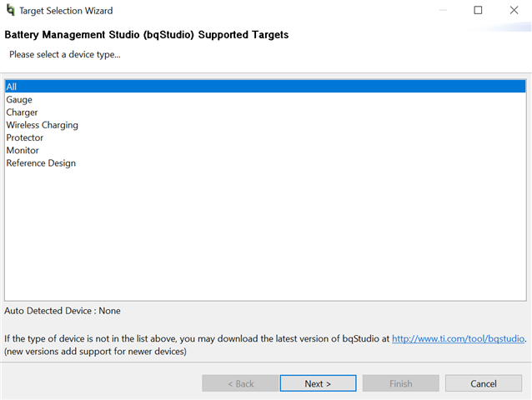This screenshot has height=400, width=532.
Task: Choose the "Protector" device type
Action: (x=25, y=137)
